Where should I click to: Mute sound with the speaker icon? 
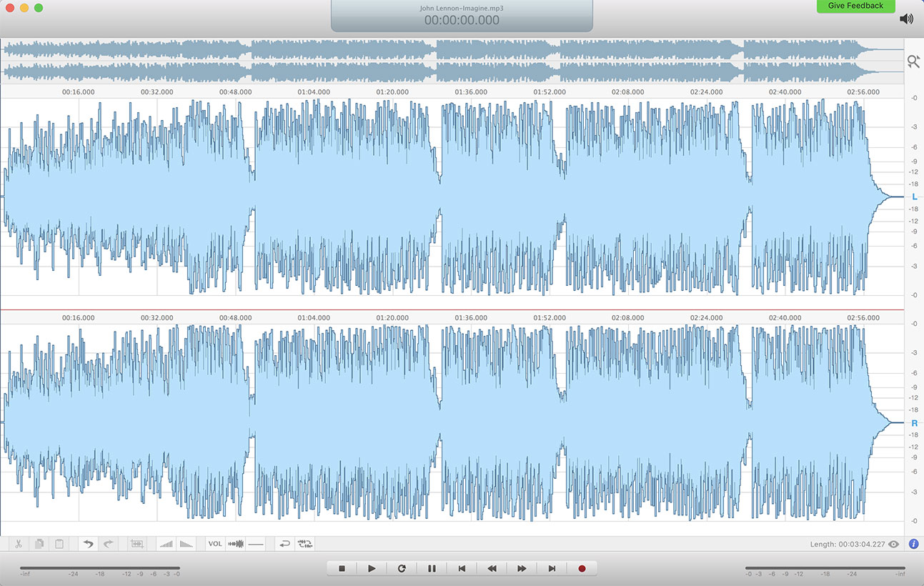coord(906,19)
